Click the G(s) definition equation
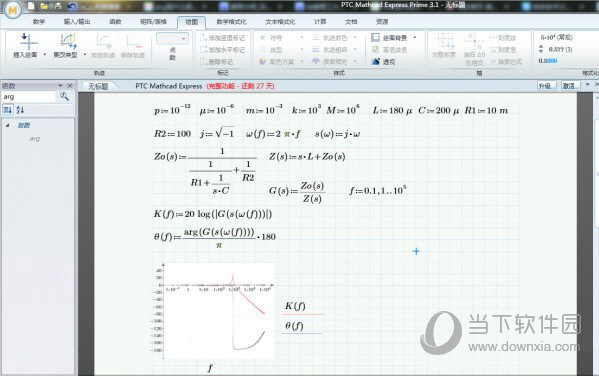 [x=296, y=192]
